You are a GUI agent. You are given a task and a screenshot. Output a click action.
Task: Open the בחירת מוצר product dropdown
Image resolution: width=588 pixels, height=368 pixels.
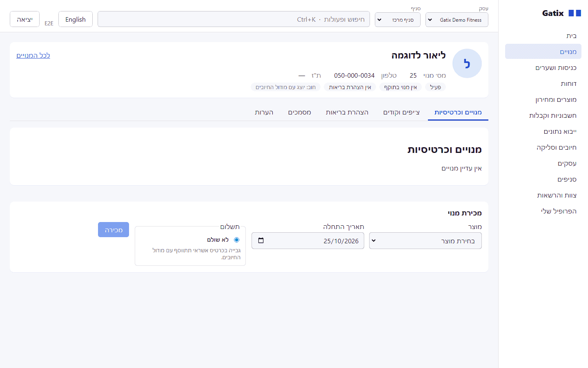(x=425, y=241)
